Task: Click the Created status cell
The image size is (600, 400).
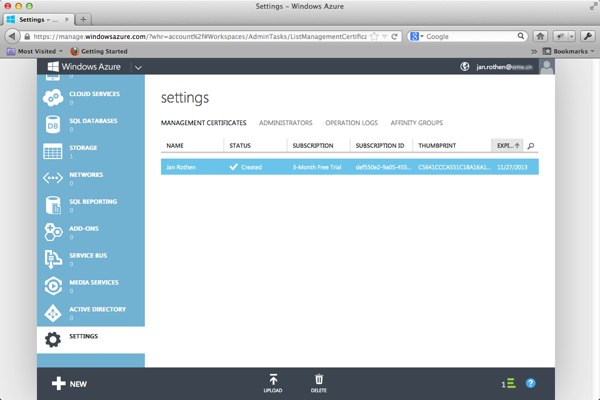Action: [246, 167]
